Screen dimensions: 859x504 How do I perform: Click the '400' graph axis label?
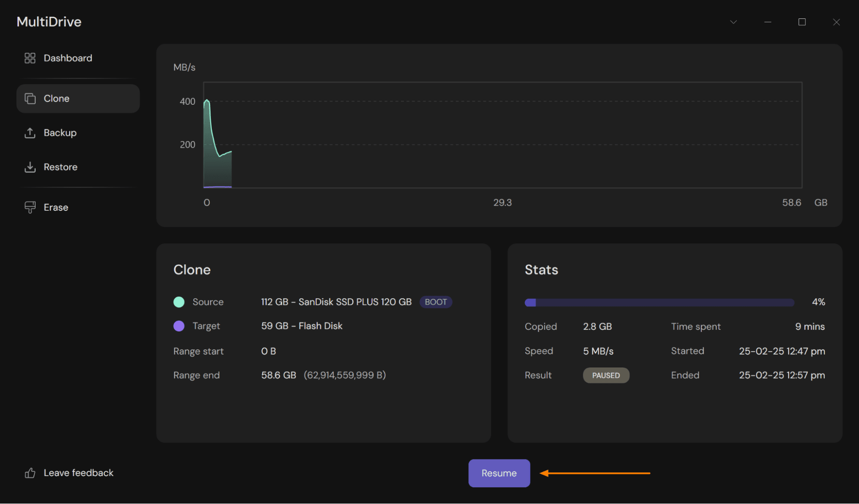(187, 102)
